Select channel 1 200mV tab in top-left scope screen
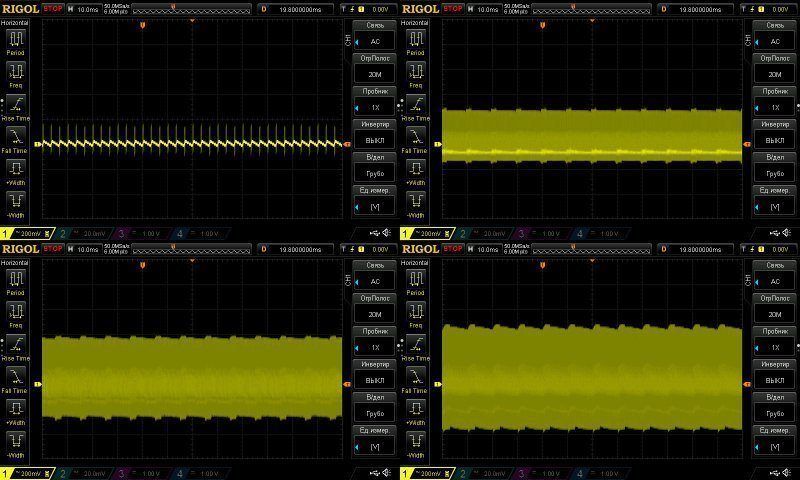This screenshot has height=480, width=800. (x=27, y=234)
